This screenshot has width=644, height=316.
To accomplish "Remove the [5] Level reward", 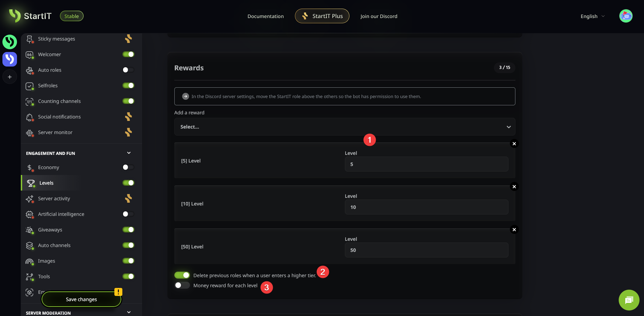I will tap(514, 144).
